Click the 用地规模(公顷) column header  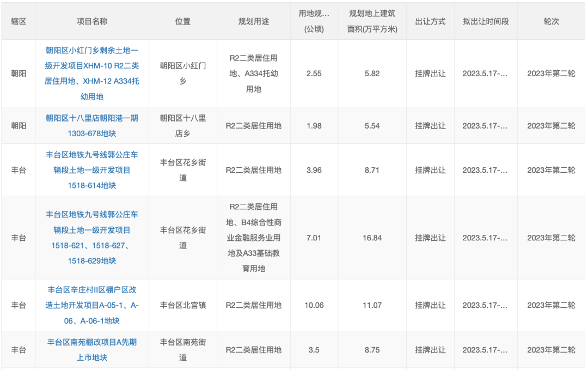[314, 21]
